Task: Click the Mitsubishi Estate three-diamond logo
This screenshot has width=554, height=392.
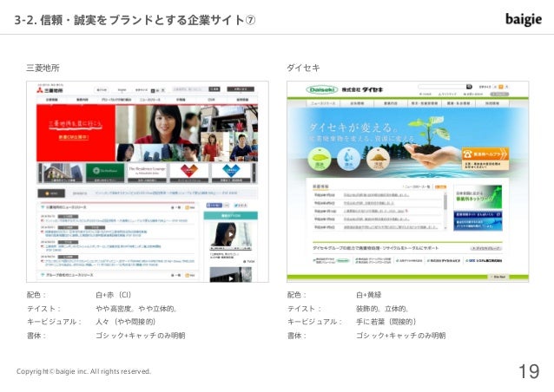Action: click(40, 90)
